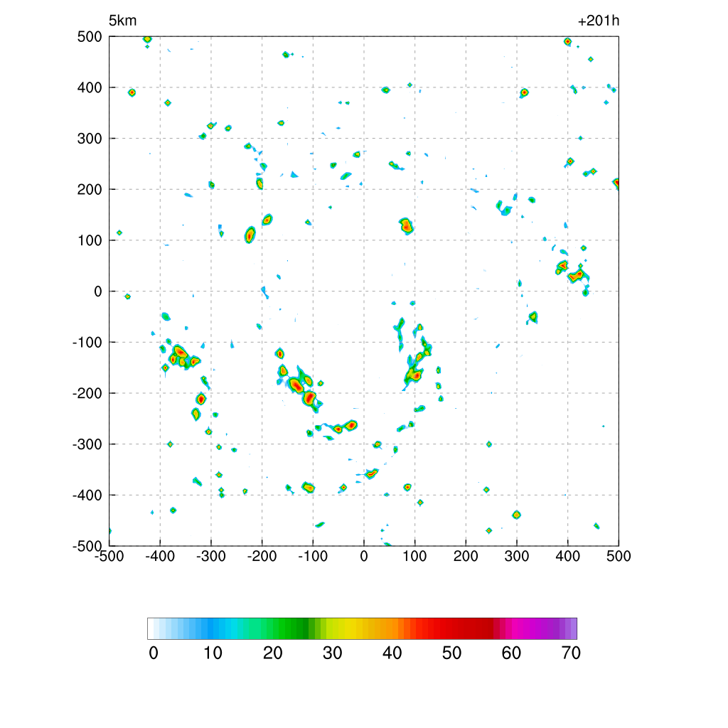
Task: Select y-axis tick label 100
Action: [x=90, y=240]
